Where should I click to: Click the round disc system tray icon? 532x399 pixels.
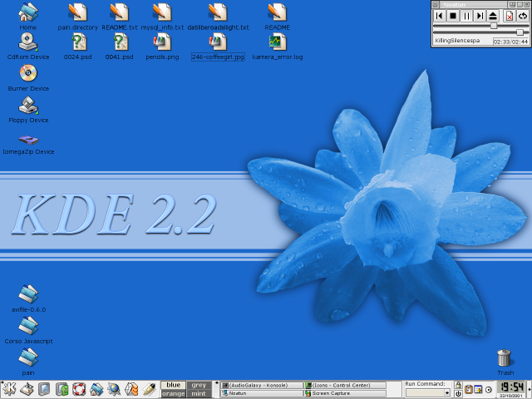[489, 390]
